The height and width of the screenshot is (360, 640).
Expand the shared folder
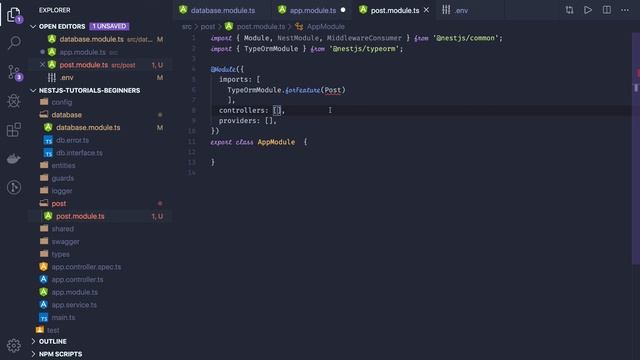[x=62, y=229]
